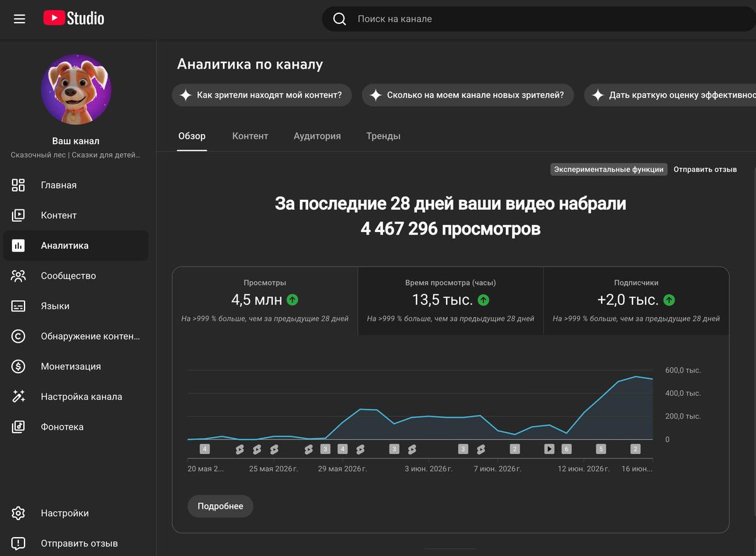
Task: Click marker 4 above '20 мая' date
Action: [x=205, y=449]
